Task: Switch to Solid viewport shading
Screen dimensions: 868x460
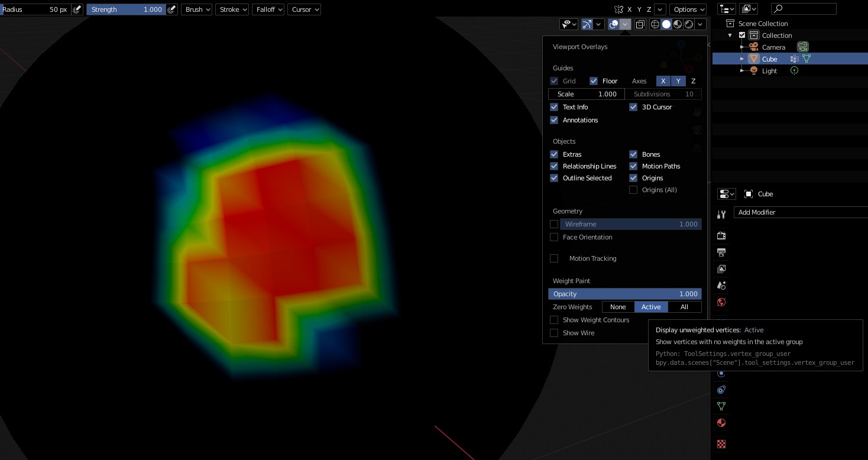Action: point(666,24)
